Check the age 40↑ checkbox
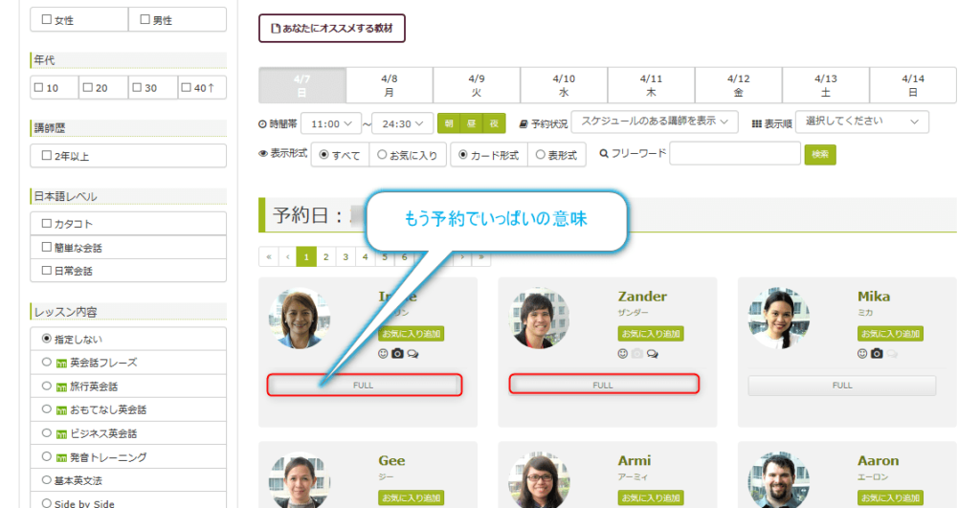 click(x=187, y=87)
